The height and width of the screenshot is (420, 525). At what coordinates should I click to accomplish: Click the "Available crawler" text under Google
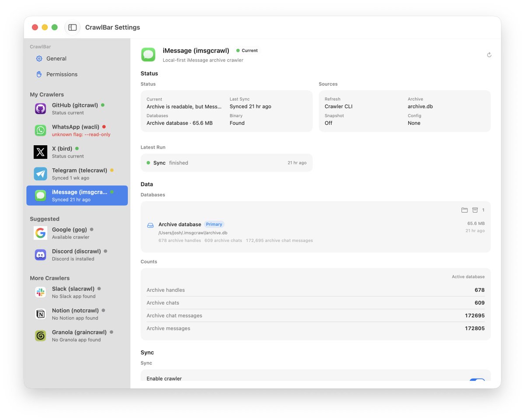71,237
